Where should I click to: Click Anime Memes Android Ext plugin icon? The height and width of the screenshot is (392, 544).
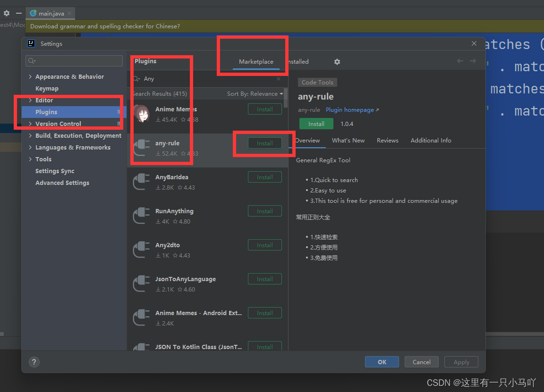142,317
